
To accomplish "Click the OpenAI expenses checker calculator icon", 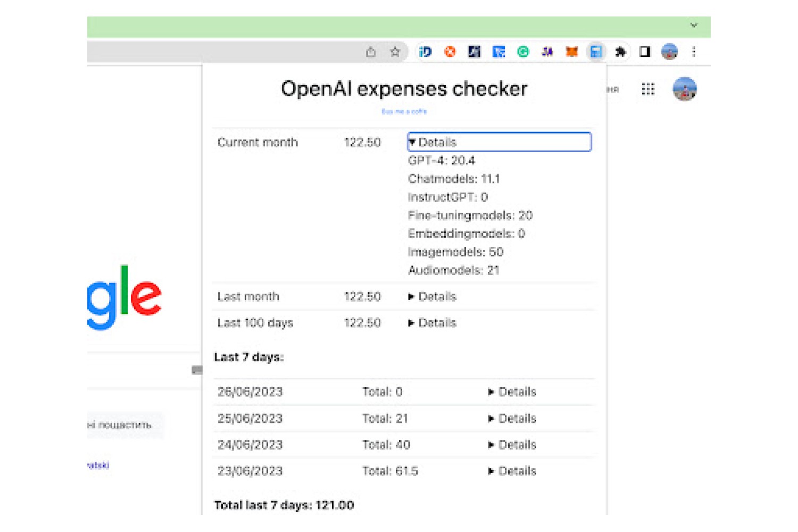I will (x=596, y=52).
